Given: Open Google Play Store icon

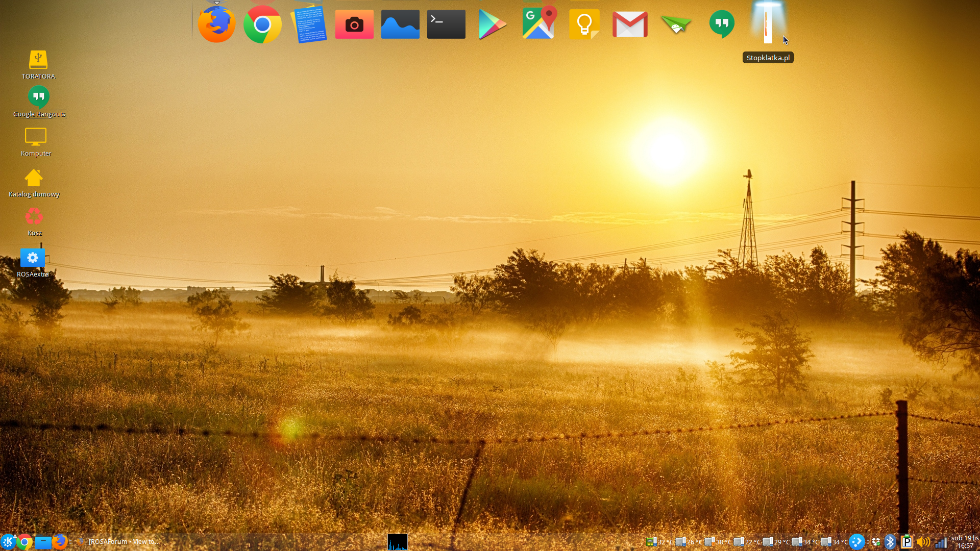Looking at the screenshot, I should pyautogui.click(x=492, y=24).
